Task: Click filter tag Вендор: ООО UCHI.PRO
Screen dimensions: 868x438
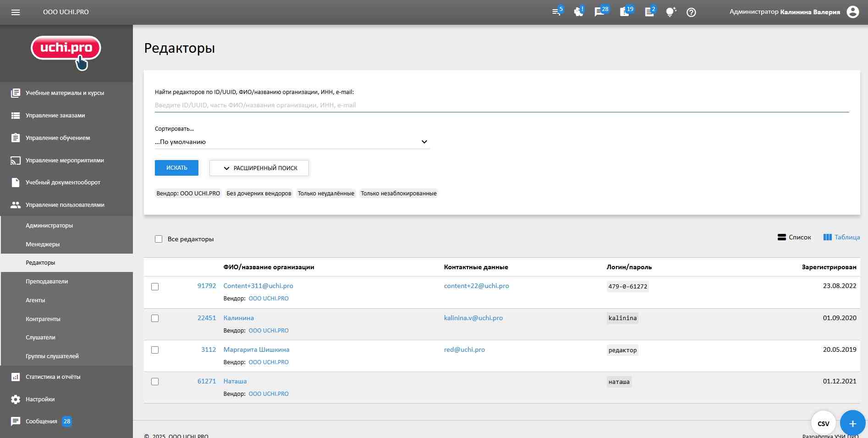Action: pos(188,194)
